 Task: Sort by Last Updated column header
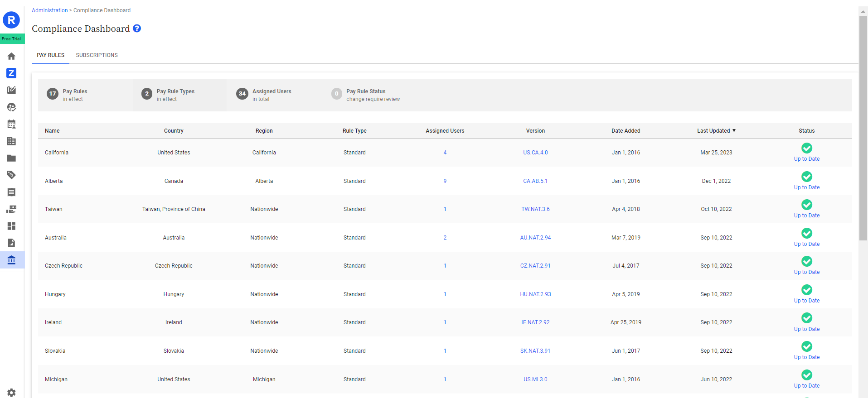716,131
